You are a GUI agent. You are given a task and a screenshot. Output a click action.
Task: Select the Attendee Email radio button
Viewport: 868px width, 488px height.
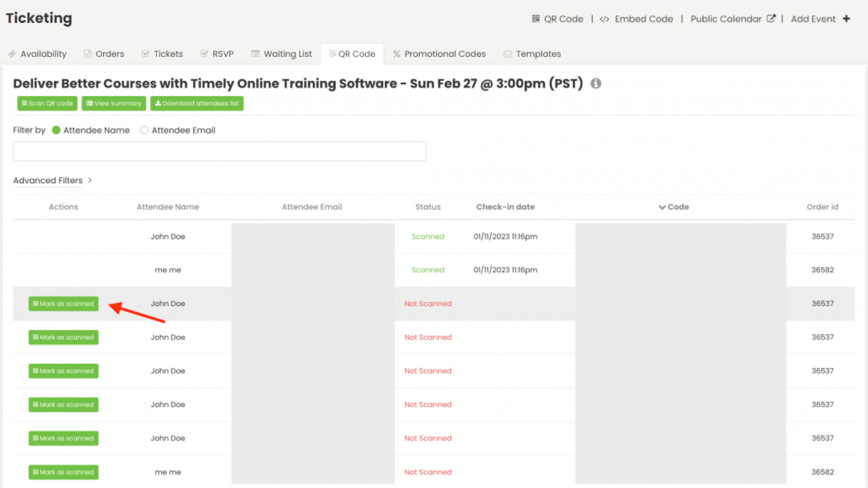144,130
